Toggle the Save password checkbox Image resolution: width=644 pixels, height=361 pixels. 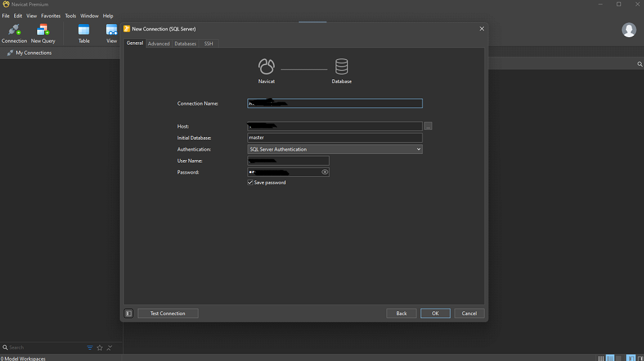tap(249, 182)
